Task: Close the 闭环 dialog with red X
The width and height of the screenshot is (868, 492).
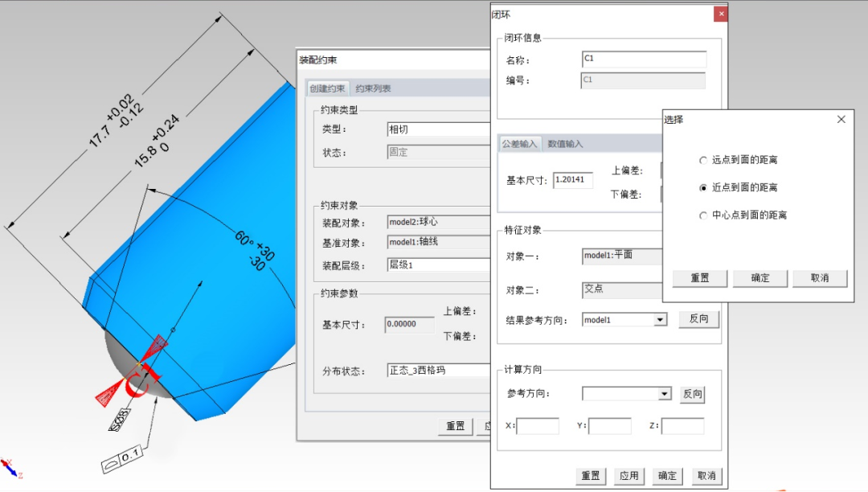Action: 721,14
